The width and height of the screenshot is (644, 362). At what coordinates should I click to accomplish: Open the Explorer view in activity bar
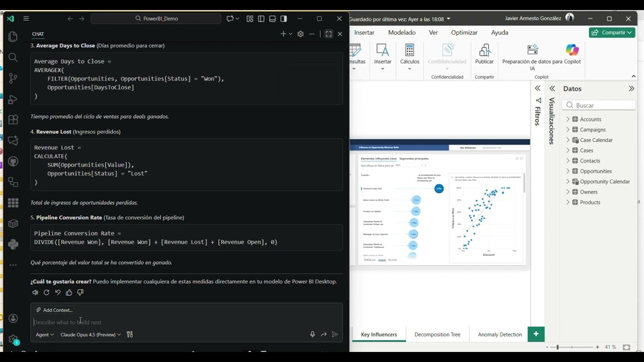point(13,37)
